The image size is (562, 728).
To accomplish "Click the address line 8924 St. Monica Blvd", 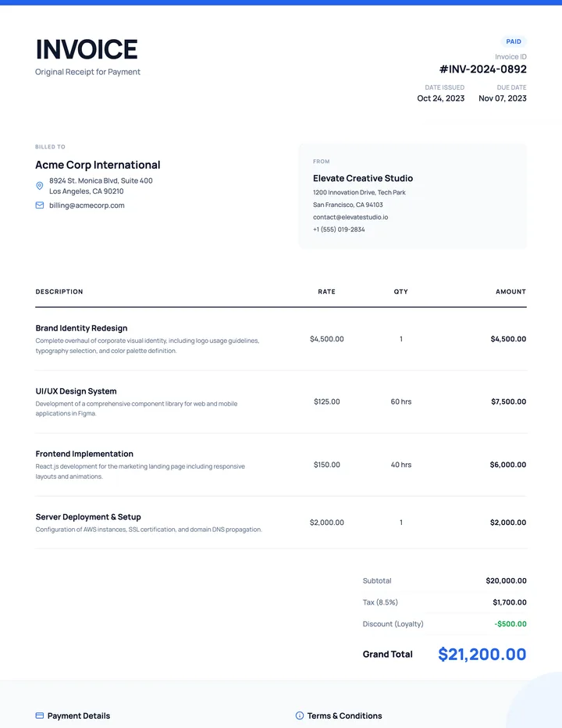I will tap(101, 180).
